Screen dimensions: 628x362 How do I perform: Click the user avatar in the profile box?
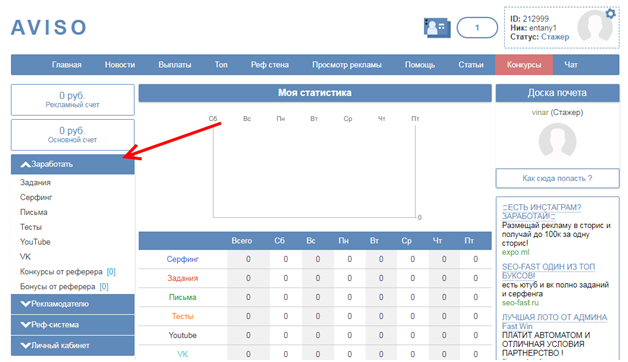tap(595, 26)
